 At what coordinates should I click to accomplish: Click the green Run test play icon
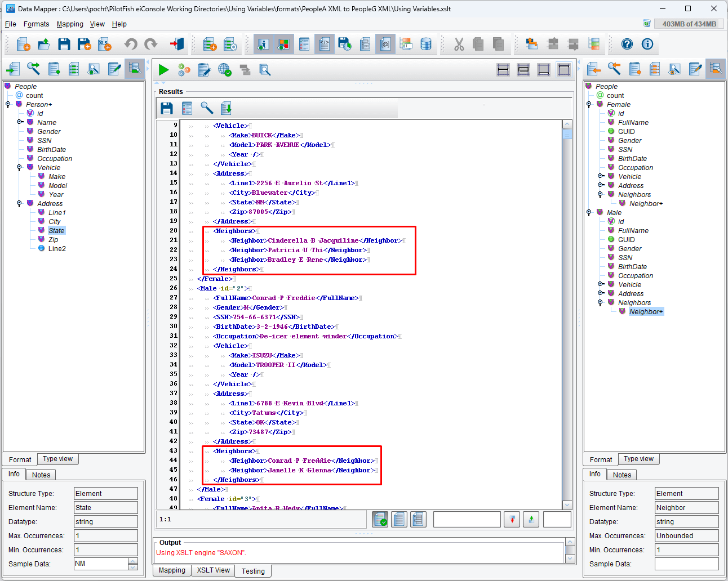pos(163,70)
